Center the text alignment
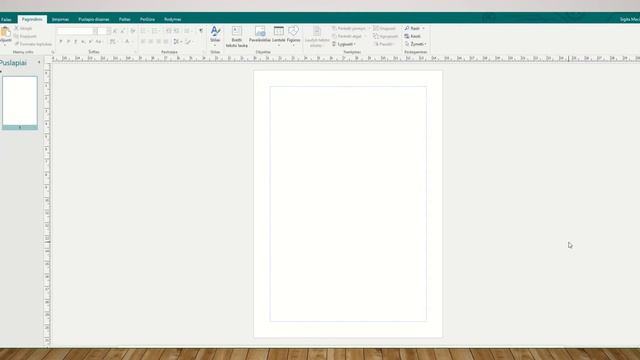 coord(151,42)
